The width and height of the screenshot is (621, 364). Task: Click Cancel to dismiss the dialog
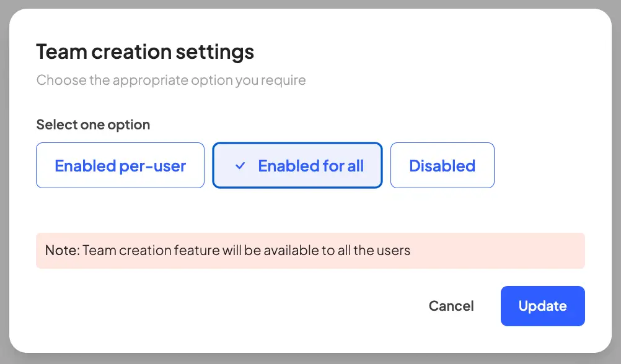point(451,306)
